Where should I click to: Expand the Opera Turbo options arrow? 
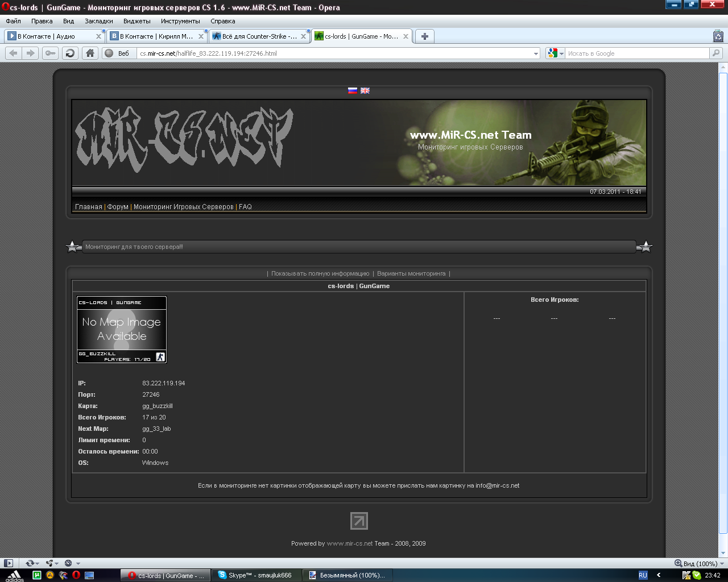pos(78,563)
